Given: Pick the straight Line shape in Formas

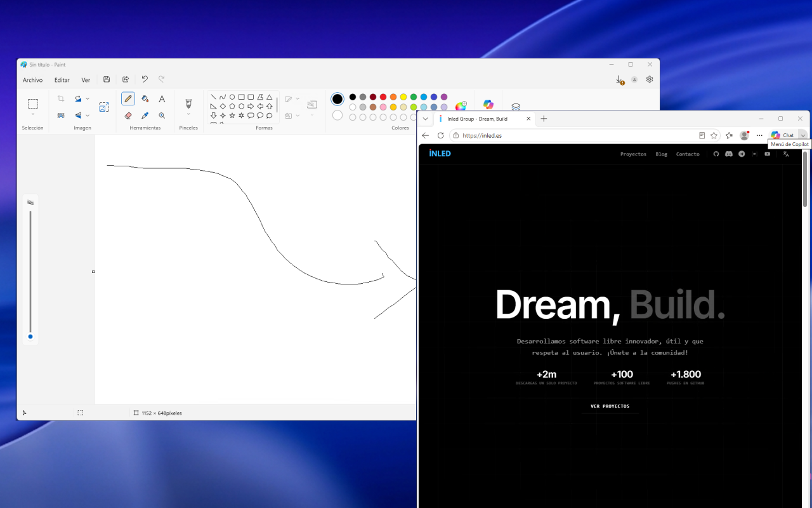Looking at the screenshot, I should 213,97.
